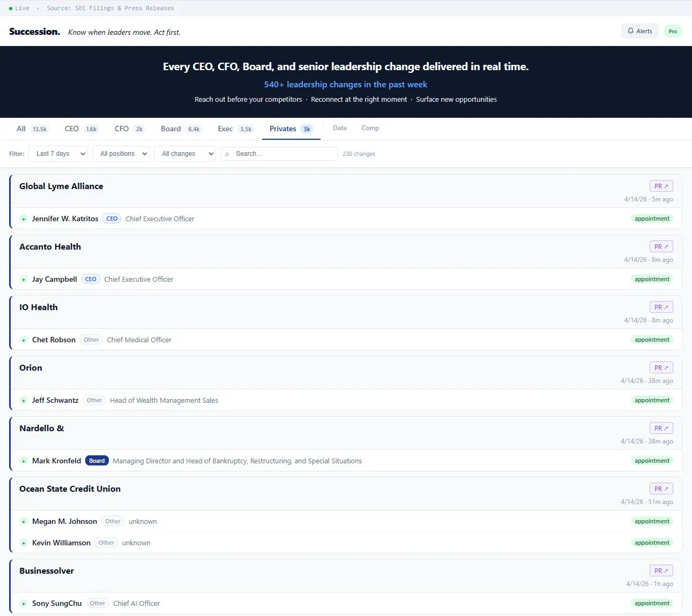Open the PR link for Accanto Health
This screenshot has width=692, height=616.
[661, 246]
